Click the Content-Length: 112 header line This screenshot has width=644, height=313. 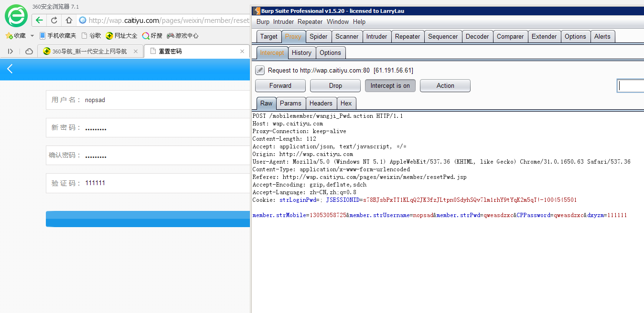(284, 139)
